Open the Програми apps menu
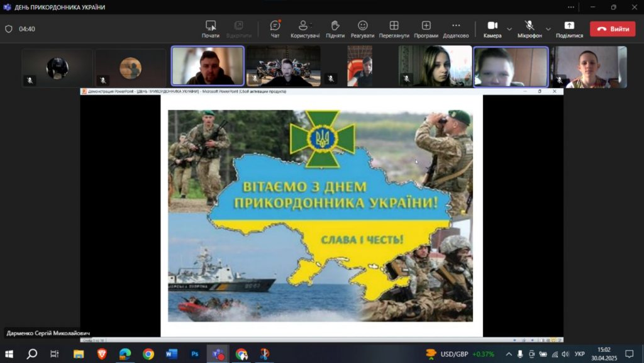Viewport: 644px width, 363px height. tap(426, 29)
